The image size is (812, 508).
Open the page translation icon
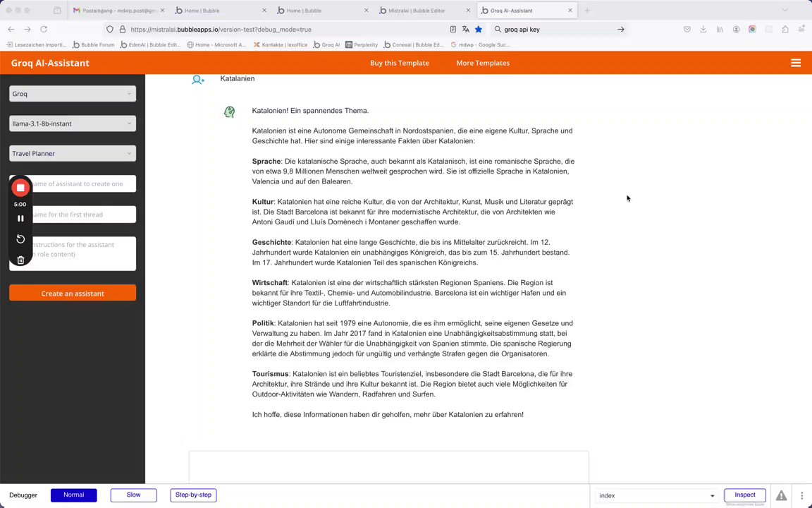[465, 30]
